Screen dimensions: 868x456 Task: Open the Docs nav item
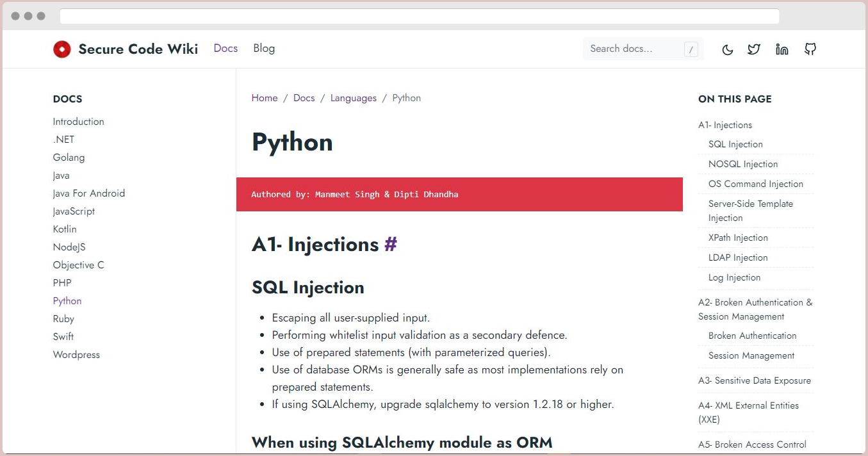click(x=225, y=49)
